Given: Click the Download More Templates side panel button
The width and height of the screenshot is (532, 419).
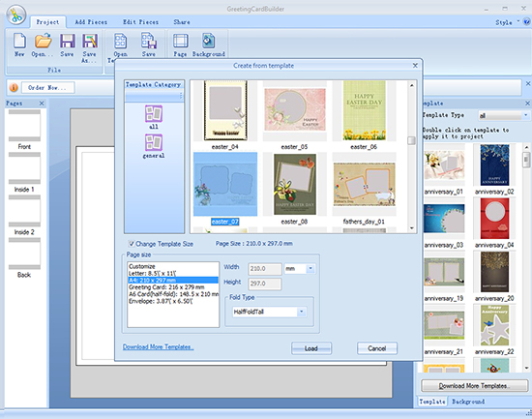Looking at the screenshot, I should [474, 386].
